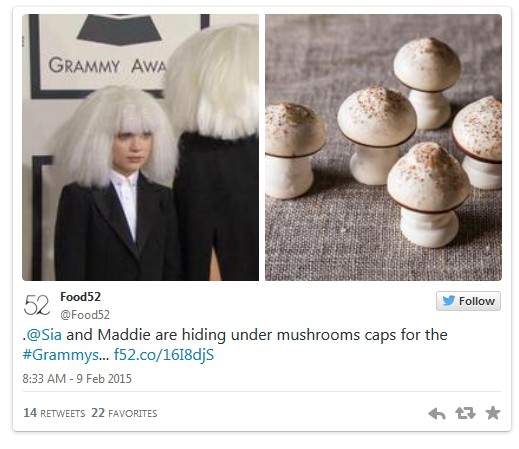Retweet using the retweet arrows icon
Viewport: 519px width, 449px height.
[x=465, y=413]
